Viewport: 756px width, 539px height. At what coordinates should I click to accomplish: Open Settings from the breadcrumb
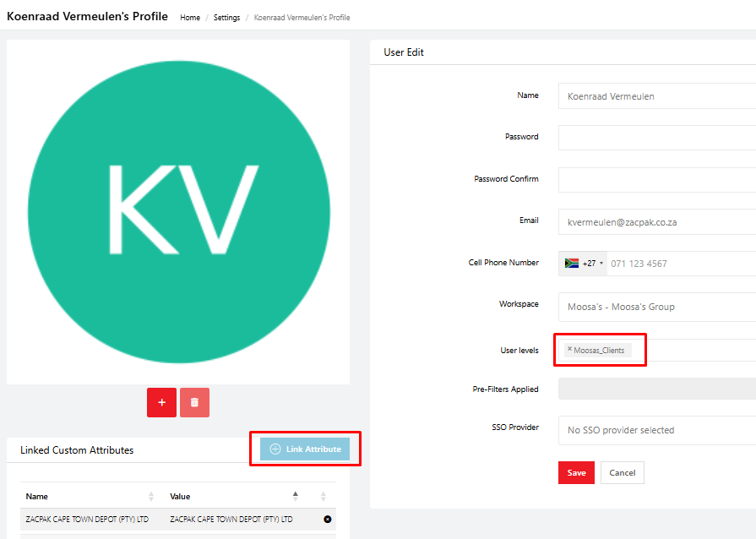point(226,18)
